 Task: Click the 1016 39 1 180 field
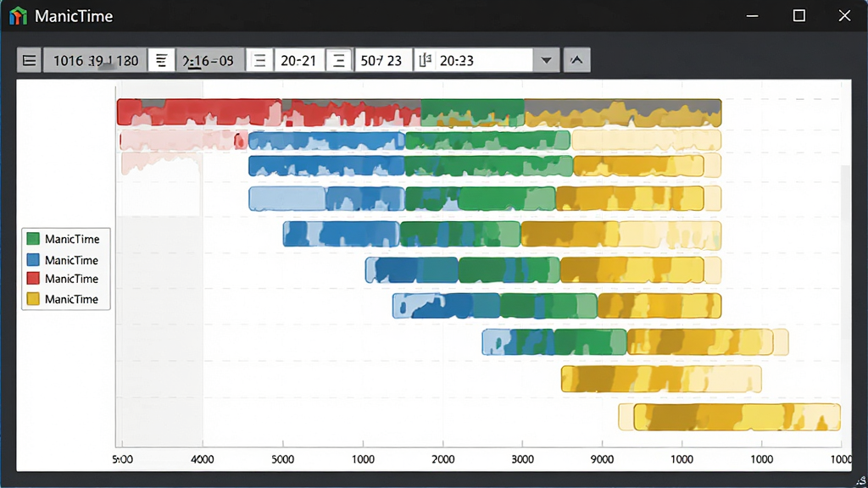click(95, 60)
